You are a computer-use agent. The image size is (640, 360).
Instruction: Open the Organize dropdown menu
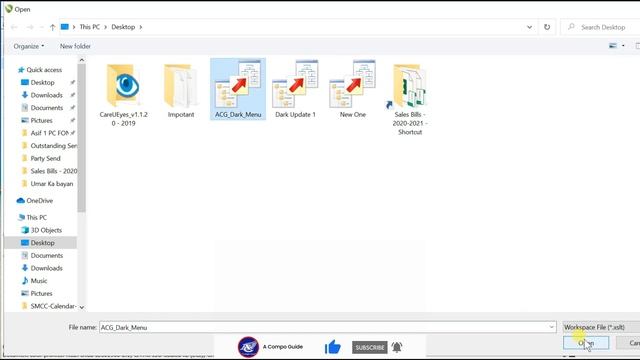(x=29, y=46)
